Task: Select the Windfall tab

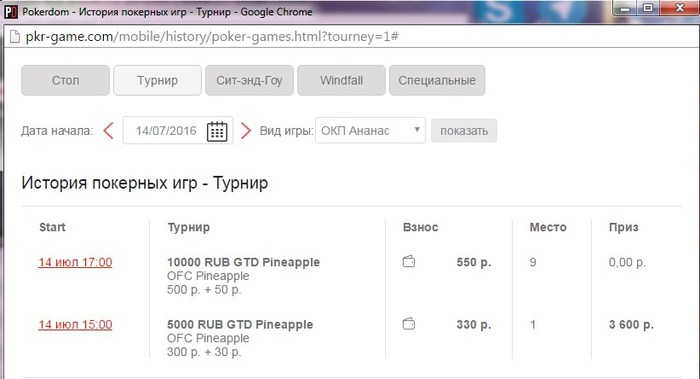Action: coord(341,80)
